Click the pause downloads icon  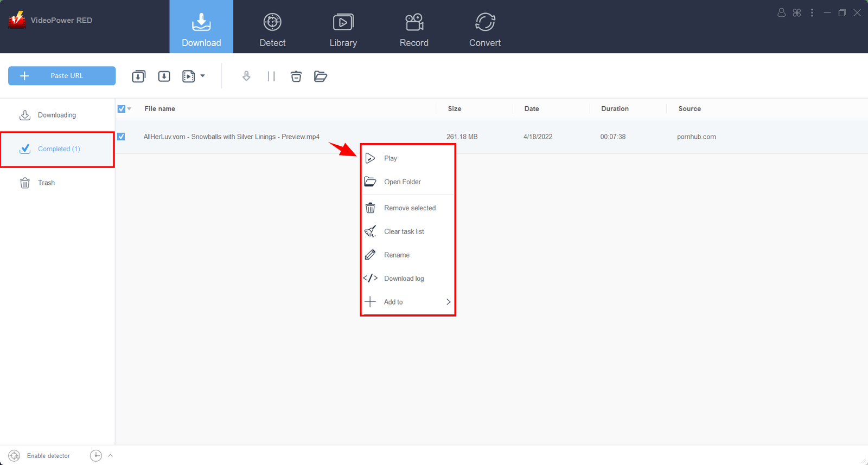271,76
